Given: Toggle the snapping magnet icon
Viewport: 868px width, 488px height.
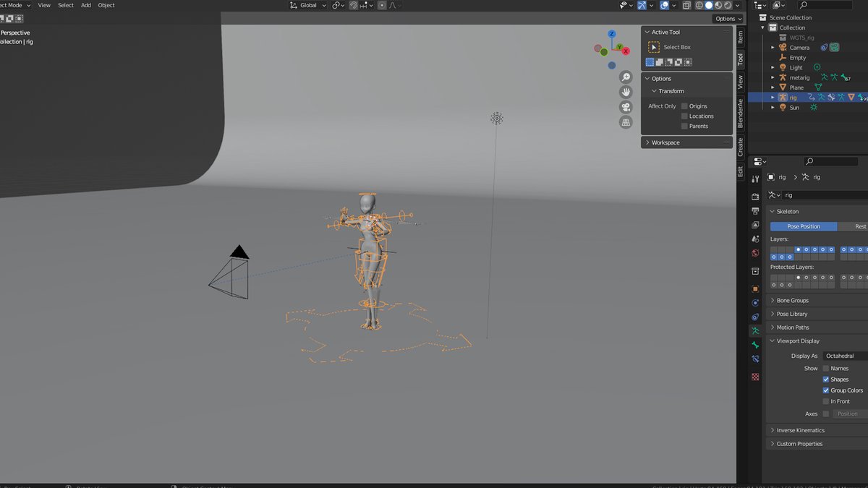Looking at the screenshot, I should point(354,5).
